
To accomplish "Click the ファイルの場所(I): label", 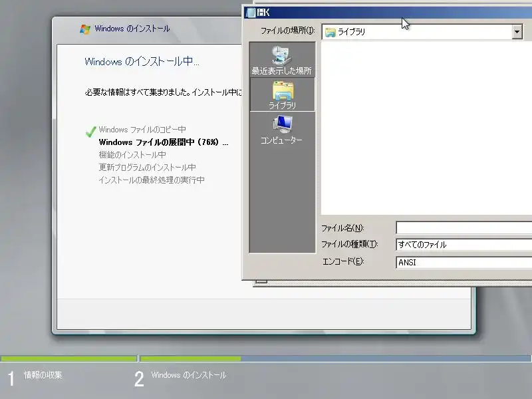I will point(287,31).
